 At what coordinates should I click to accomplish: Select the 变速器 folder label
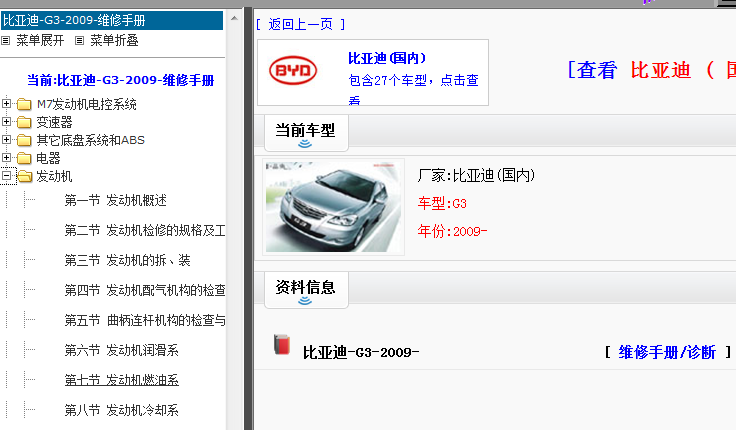tap(54, 123)
